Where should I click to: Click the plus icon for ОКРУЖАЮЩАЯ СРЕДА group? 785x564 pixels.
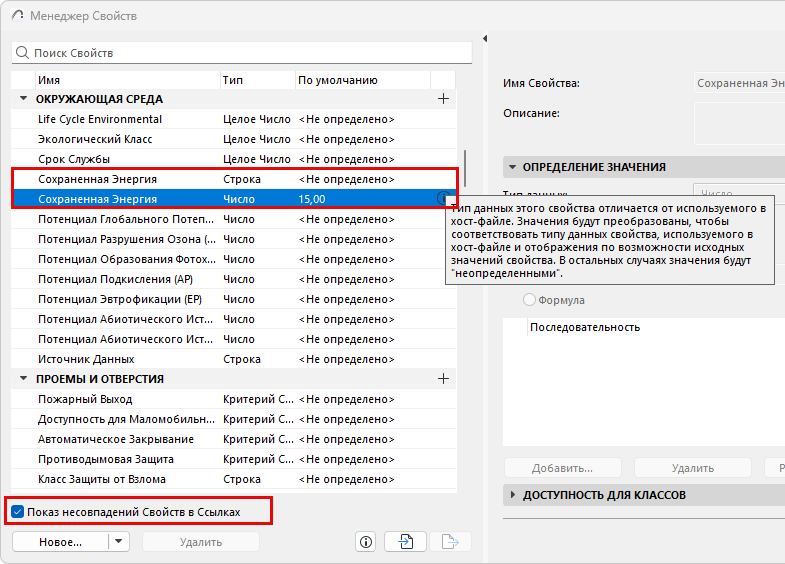click(443, 99)
